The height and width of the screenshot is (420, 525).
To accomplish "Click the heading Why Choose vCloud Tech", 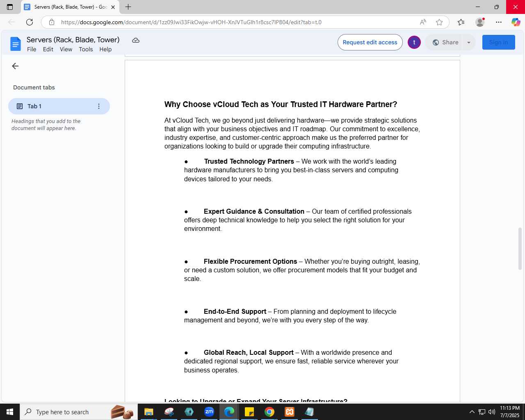I will pos(281,104).
